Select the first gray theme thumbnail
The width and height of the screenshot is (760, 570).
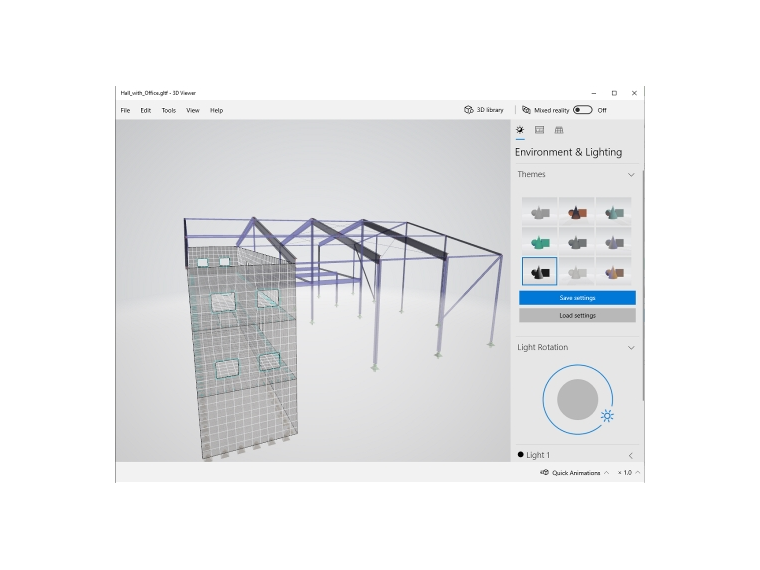coord(539,212)
